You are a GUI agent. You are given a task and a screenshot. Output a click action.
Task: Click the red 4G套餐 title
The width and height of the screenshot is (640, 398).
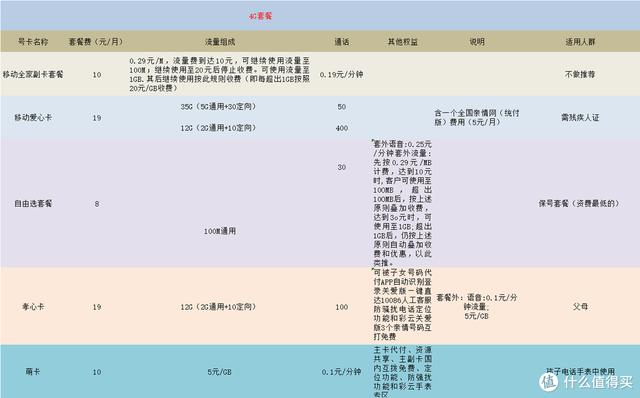[260, 16]
